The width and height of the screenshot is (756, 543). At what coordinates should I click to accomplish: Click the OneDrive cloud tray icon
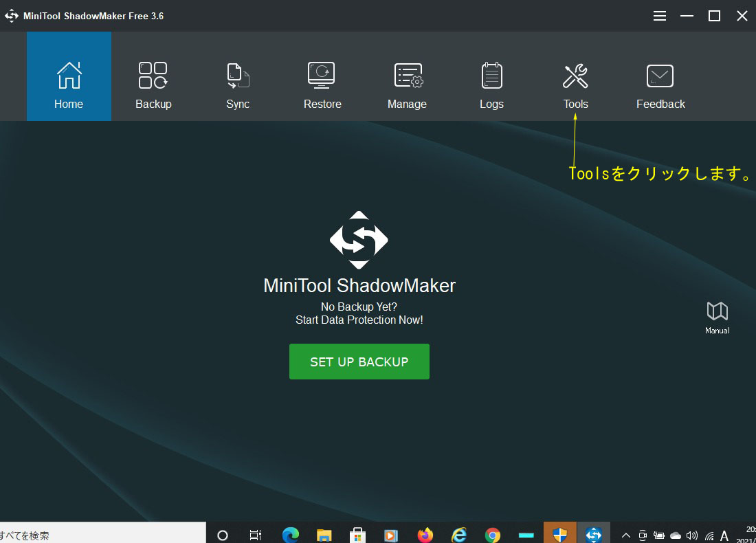[676, 535]
